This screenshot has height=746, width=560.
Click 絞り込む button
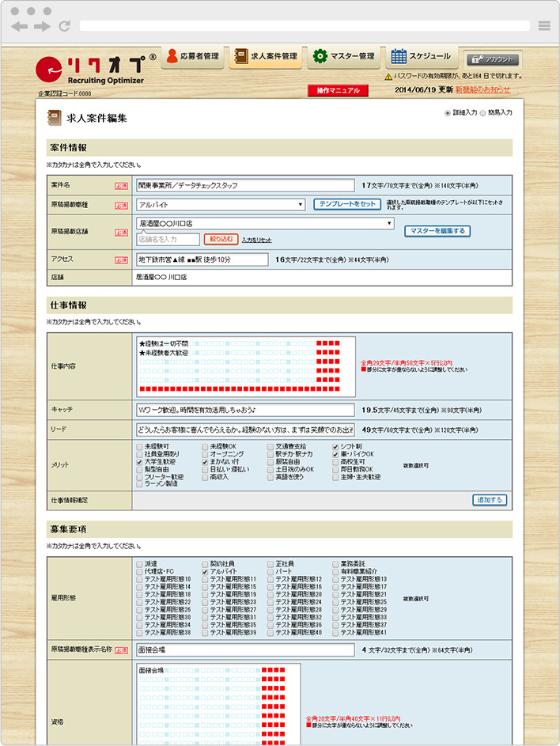click(x=221, y=240)
